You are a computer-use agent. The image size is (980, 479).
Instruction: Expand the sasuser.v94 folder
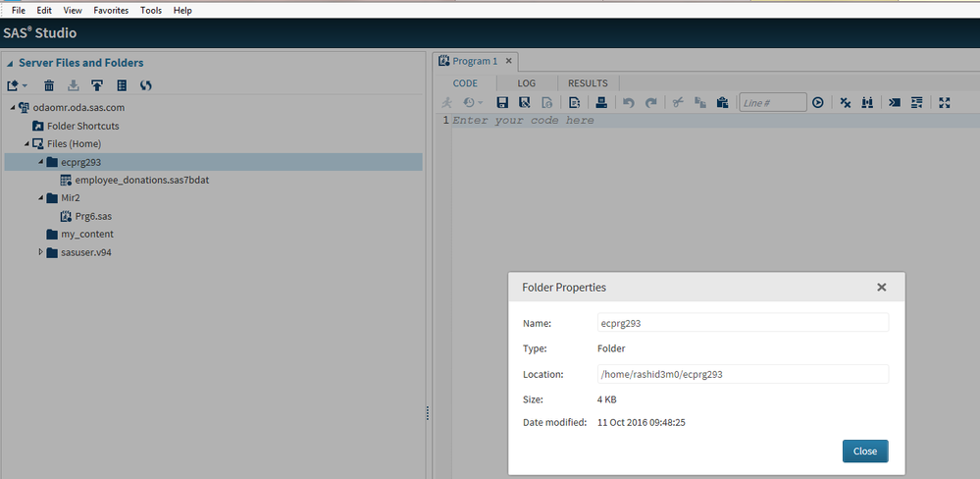click(x=41, y=252)
